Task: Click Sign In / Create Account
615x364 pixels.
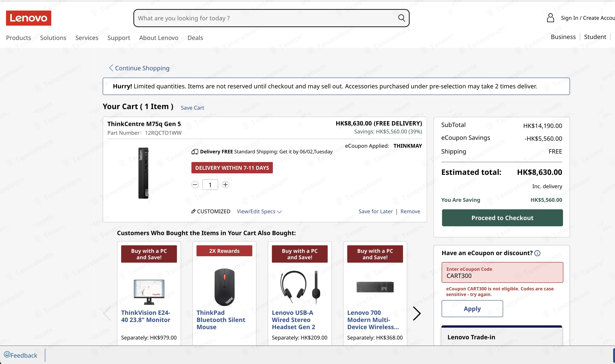Action: click(x=588, y=18)
